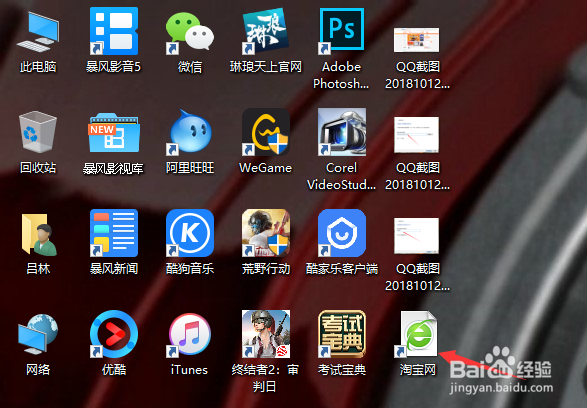
Task: Click the 阿里旺旺 blue droplet icon
Action: click(190, 132)
